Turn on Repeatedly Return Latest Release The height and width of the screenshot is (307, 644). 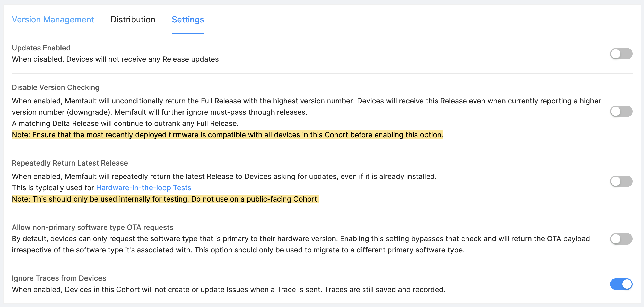coord(621,181)
